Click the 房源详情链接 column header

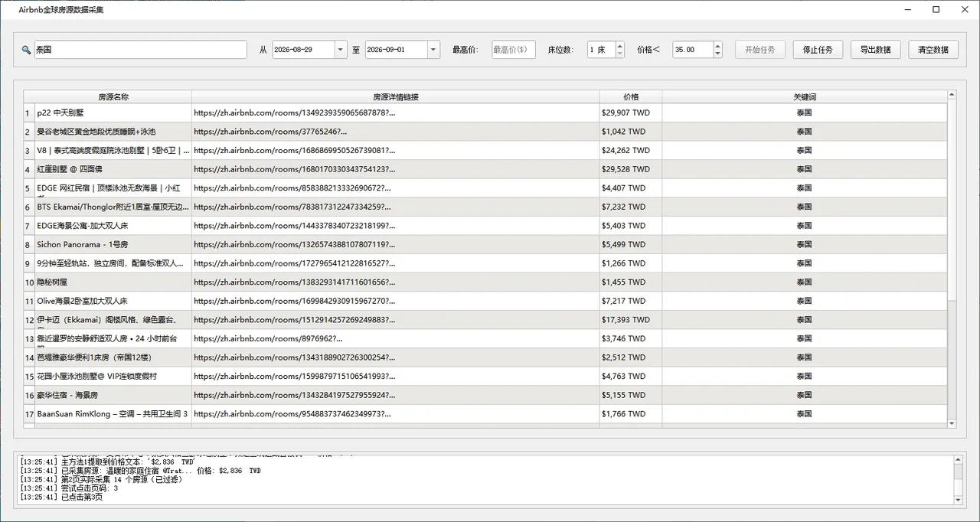point(395,97)
